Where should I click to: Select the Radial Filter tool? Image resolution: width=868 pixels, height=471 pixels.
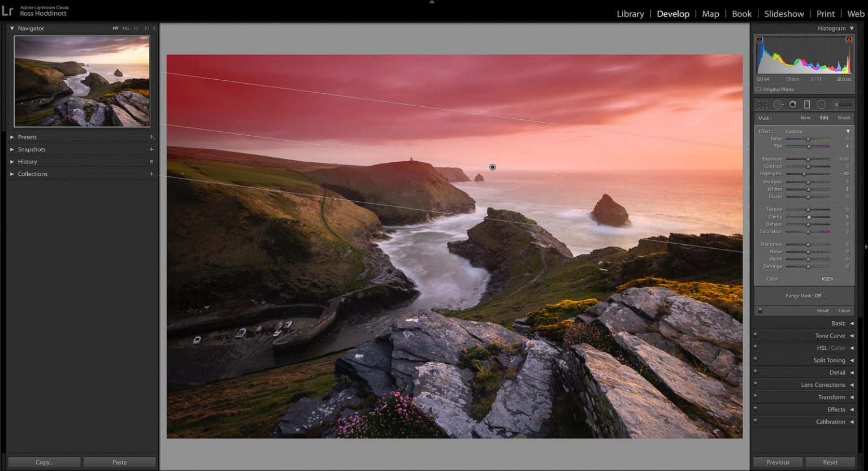pos(821,105)
